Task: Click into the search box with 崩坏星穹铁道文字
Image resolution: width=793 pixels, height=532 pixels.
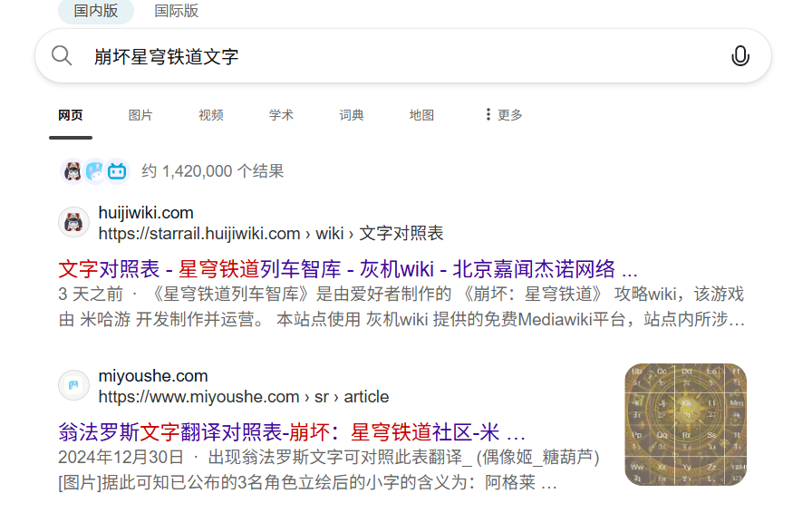Action: tap(403, 55)
